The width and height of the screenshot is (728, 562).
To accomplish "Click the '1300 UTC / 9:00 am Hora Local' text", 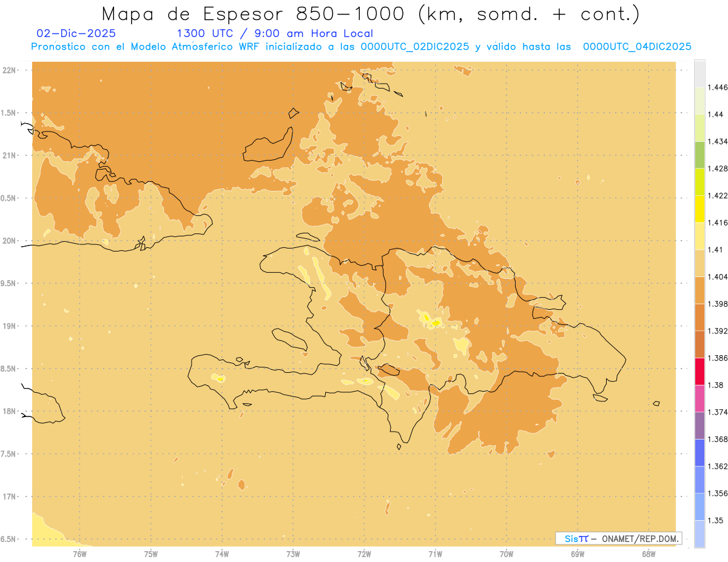I will pos(275,33).
